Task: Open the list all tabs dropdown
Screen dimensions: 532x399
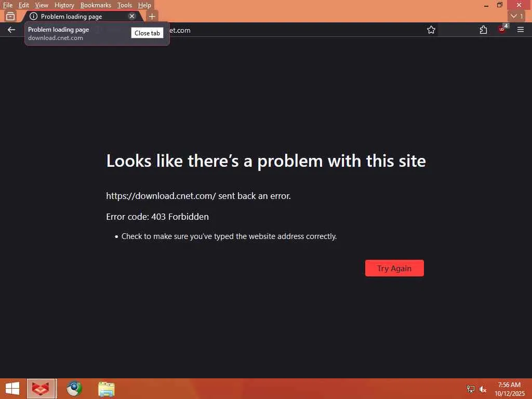Action: point(517,16)
